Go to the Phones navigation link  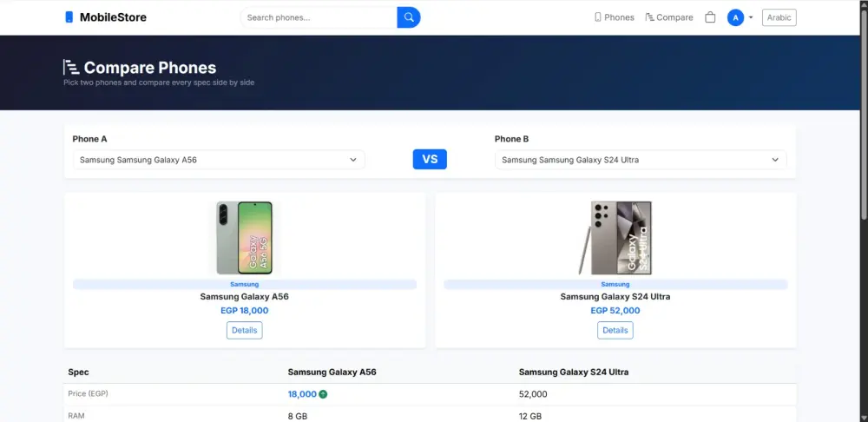point(614,17)
